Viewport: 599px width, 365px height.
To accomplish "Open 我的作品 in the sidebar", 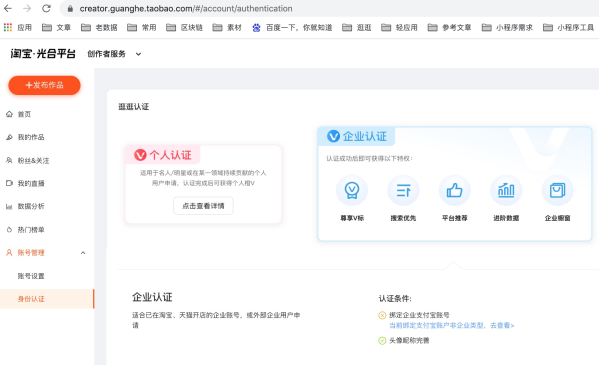I will coord(31,137).
